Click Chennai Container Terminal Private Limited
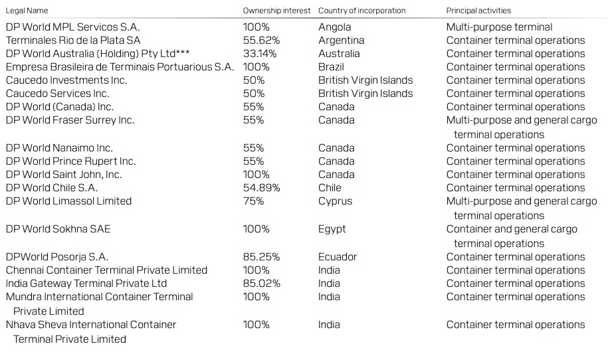The image size is (608, 364). [x=106, y=270]
